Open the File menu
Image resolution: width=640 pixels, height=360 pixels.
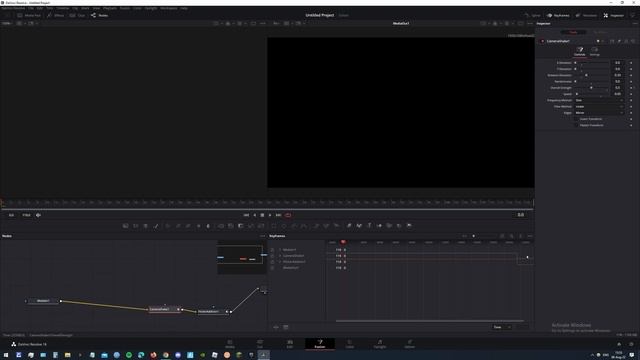[x=31, y=8]
